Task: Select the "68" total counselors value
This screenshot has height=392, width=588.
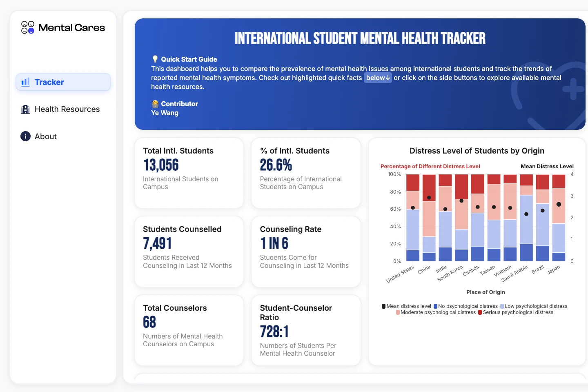Action: 149,322
